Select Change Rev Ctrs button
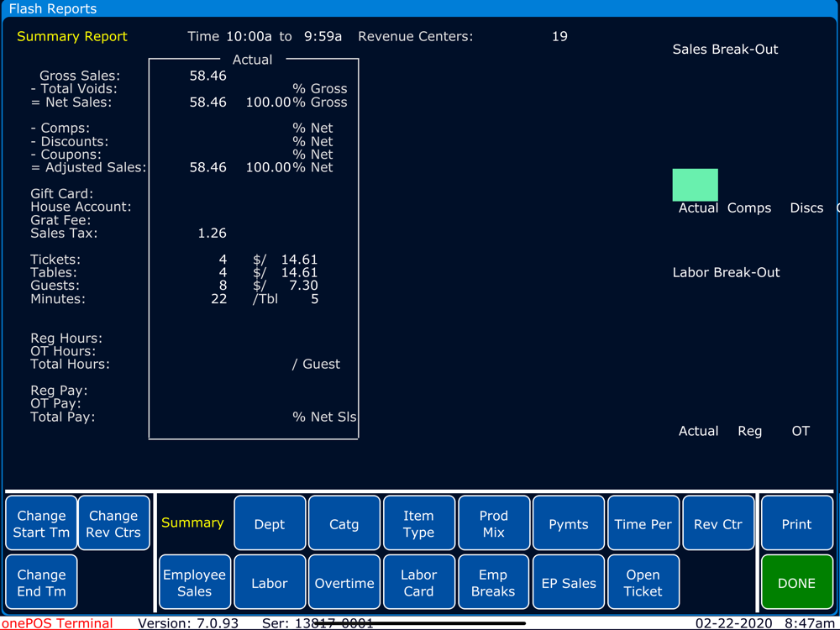Screen dimensions: 840x630 pyautogui.click(x=113, y=522)
